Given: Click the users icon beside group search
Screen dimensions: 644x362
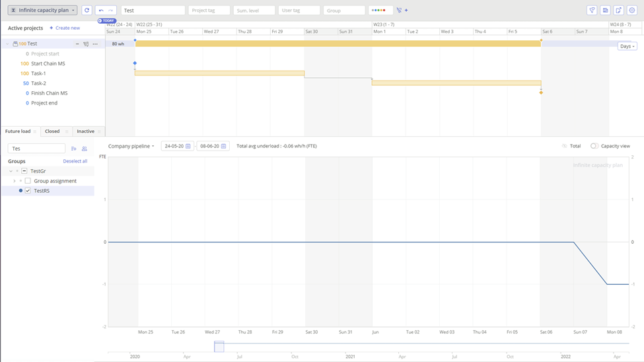Looking at the screenshot, I should [85, 149].
